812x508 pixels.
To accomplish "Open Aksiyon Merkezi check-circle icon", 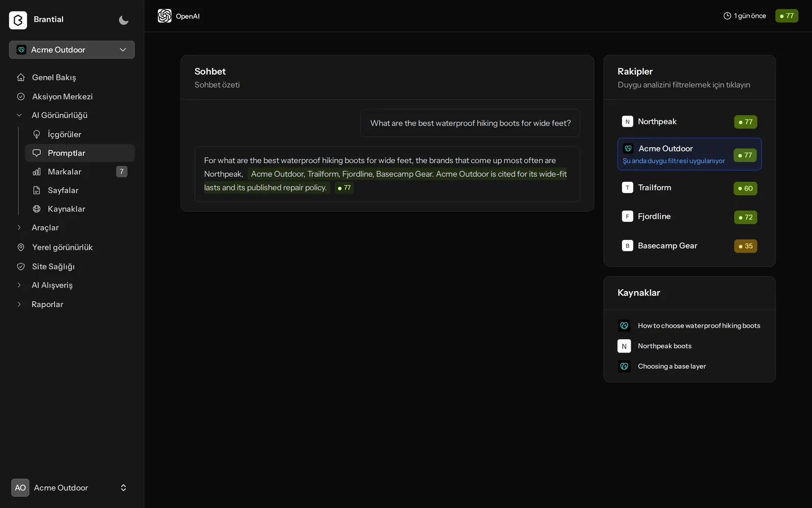I will point(21,97).
